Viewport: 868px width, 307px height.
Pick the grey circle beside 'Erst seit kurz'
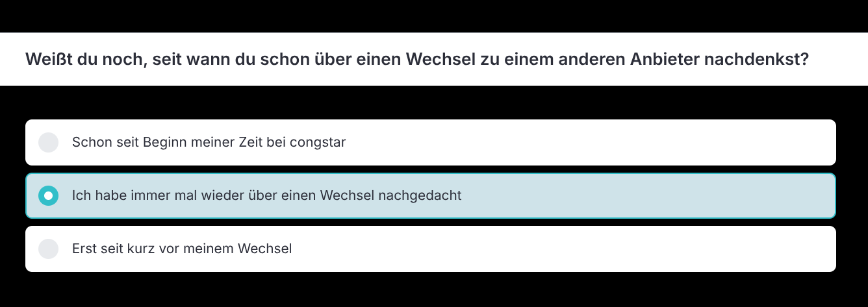(49, 249)
